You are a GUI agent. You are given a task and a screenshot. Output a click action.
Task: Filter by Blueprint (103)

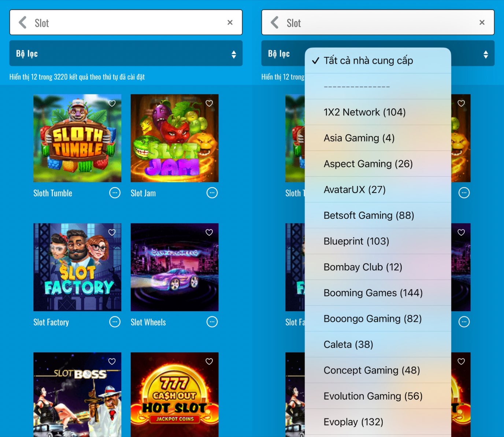tap(378, 241)
